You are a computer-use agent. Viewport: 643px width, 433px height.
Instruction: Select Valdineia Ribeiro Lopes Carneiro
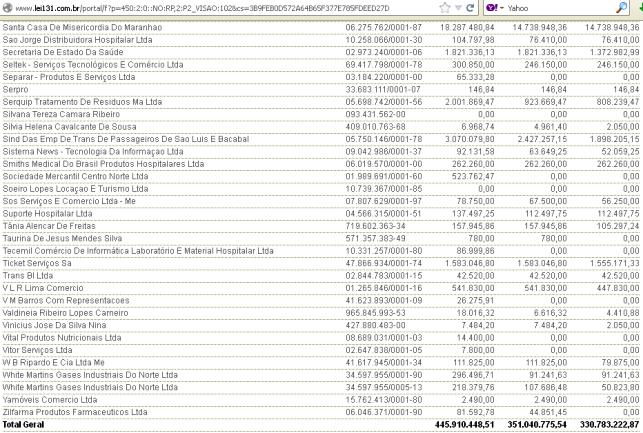pos(65,313)
